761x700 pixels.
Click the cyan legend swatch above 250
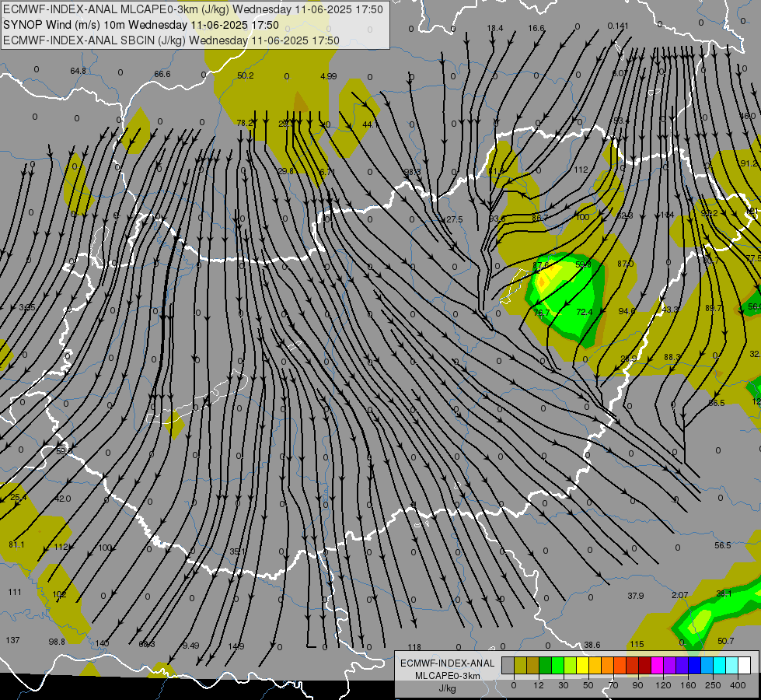719,666
